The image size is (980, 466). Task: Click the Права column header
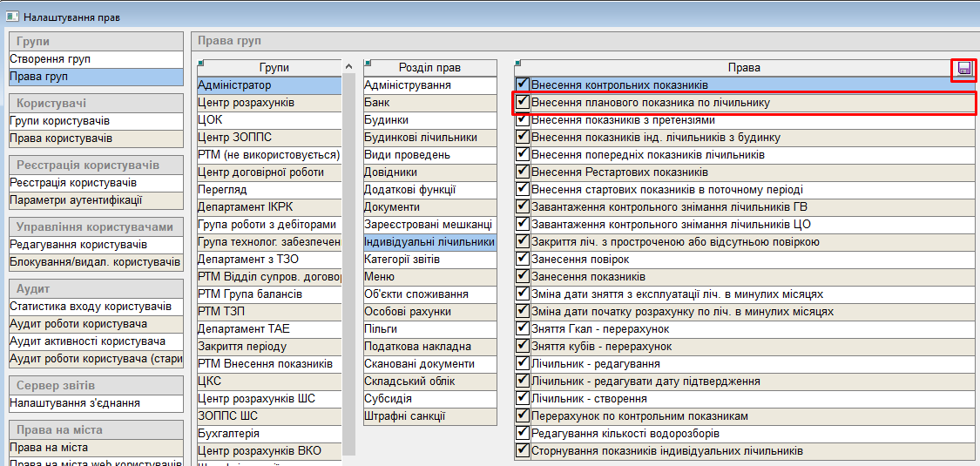[743, 68]
